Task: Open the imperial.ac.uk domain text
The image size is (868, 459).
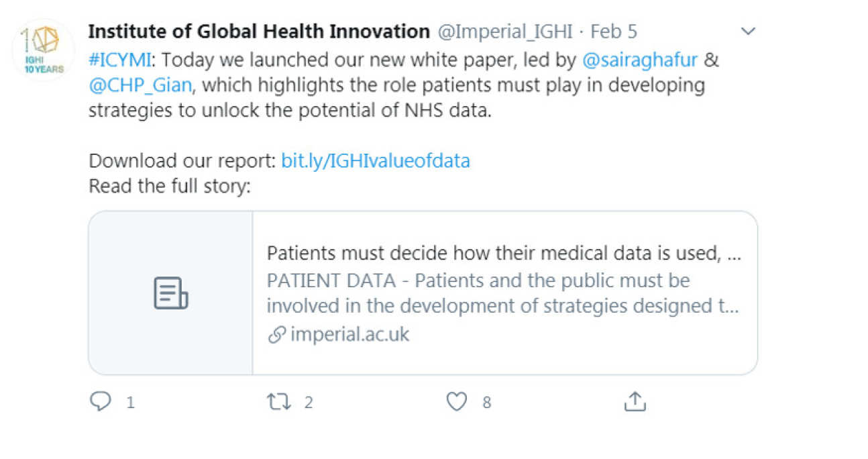Action: click(x=349, y=335)
